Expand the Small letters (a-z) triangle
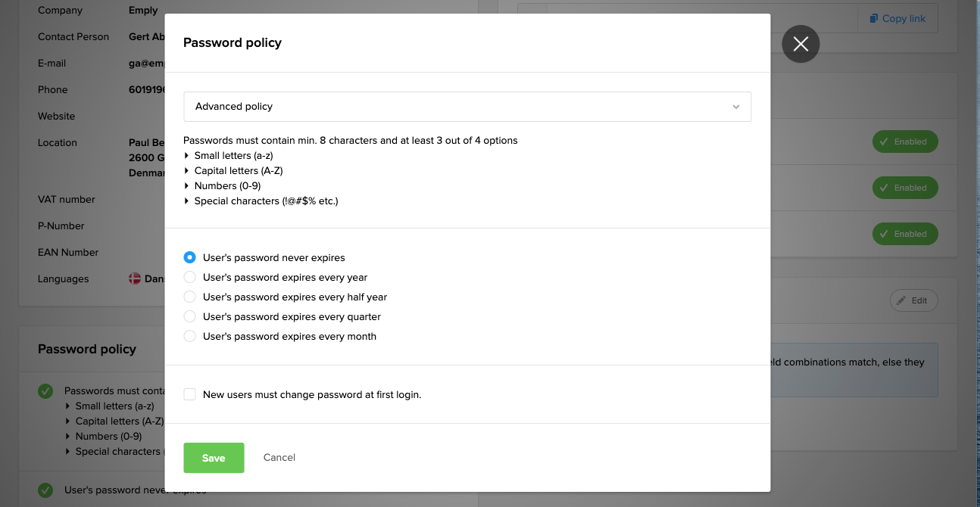The width and height of the screenshot is (980, 507). 187,156
